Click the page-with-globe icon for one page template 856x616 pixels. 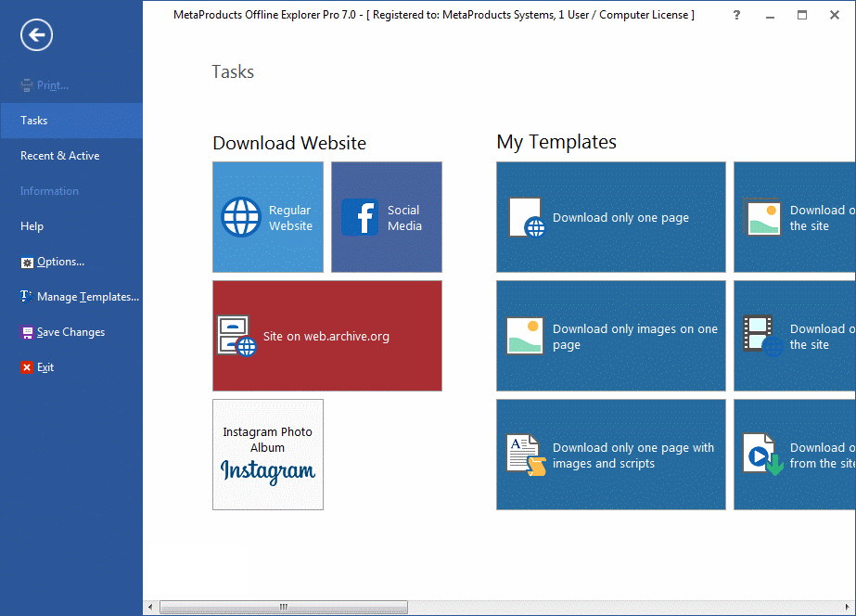pos(526,217)
